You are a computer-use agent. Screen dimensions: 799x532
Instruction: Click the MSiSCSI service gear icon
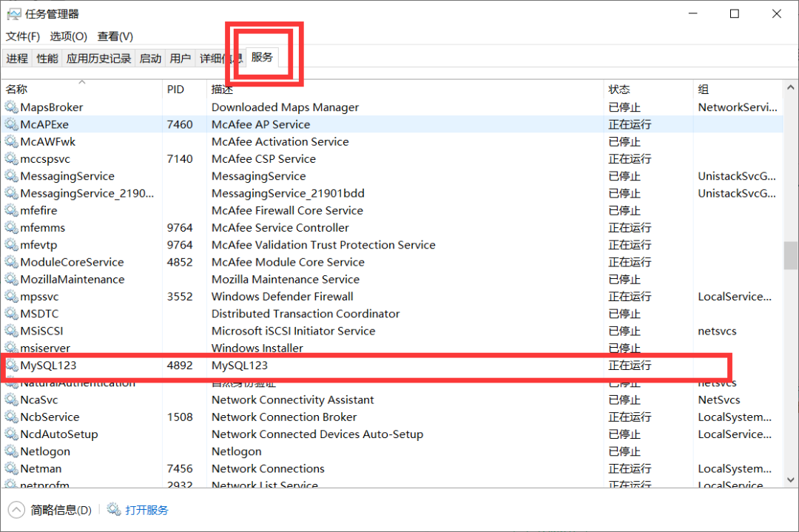[12, 331]
